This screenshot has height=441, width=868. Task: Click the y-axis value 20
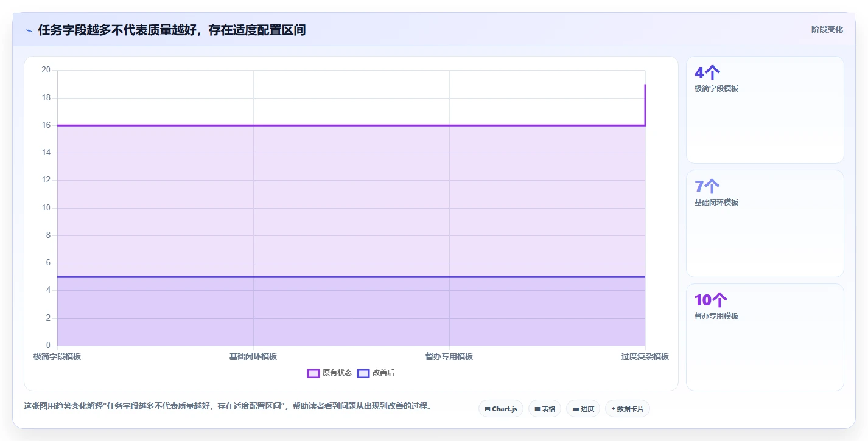click(x=46, y=70)
